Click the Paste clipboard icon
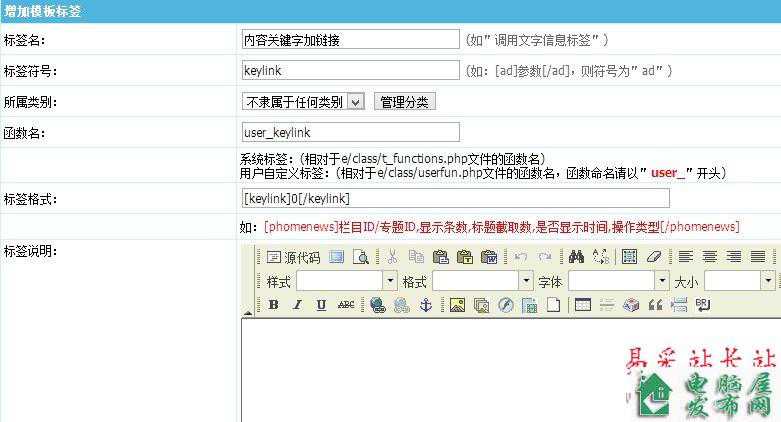The width and height of the screenshot is (781, 422). [440, 257]
